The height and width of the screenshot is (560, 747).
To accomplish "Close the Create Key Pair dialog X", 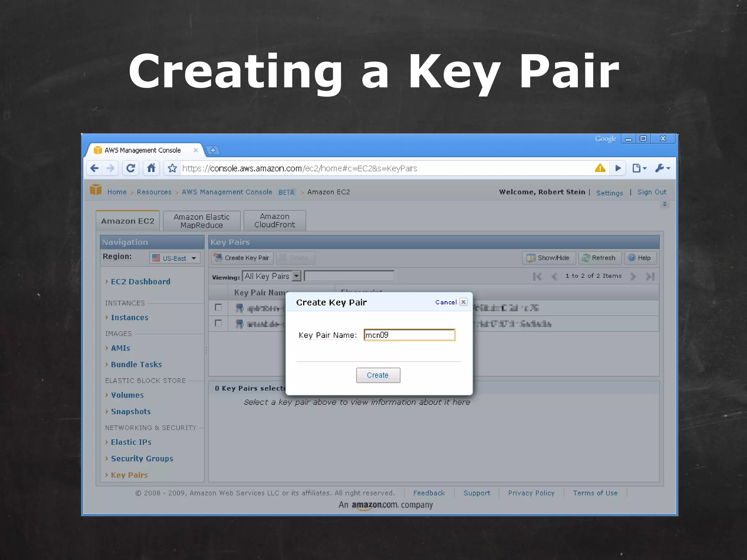I will click(x=463, y=302).
